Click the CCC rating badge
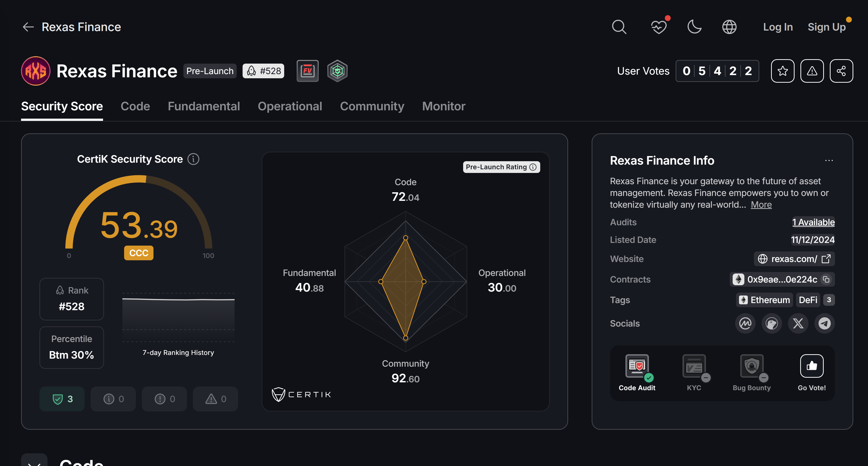The width and height of the screenshot is (868, 466). click(139, 253)
